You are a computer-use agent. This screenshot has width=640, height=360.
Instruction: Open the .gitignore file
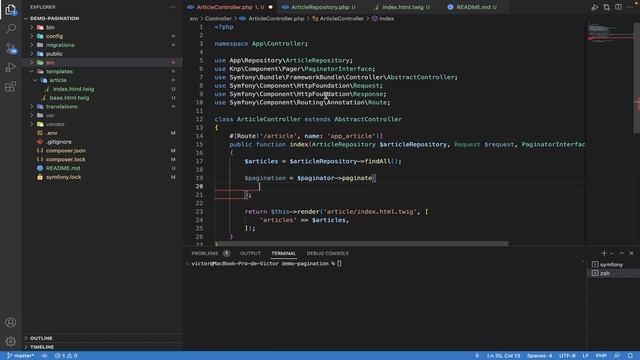coord(59,142)
